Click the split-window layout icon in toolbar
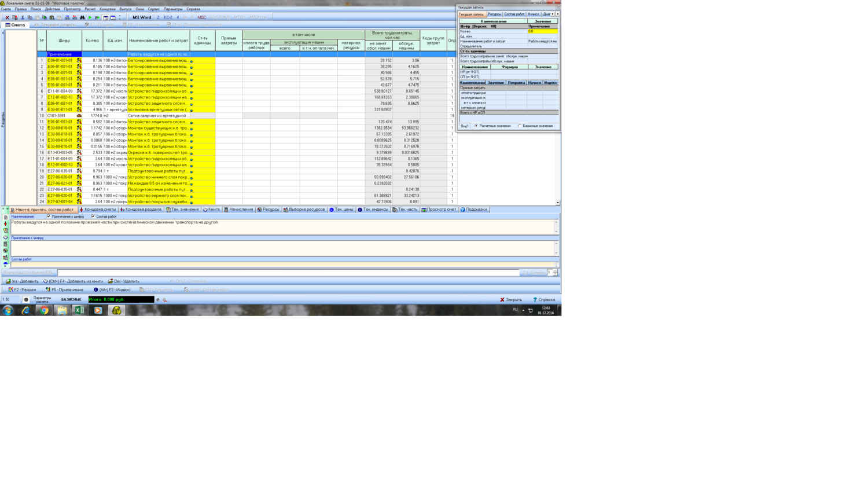 point(113,17)
